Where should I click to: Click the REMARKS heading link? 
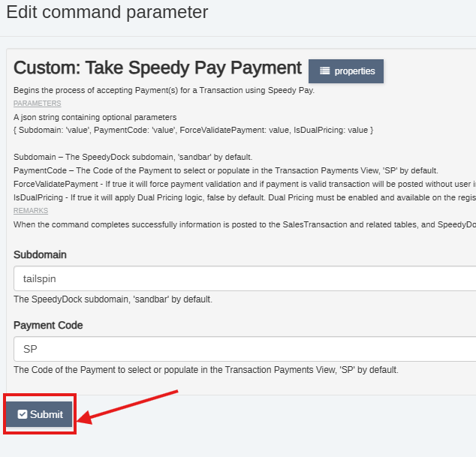coord(31,211)
